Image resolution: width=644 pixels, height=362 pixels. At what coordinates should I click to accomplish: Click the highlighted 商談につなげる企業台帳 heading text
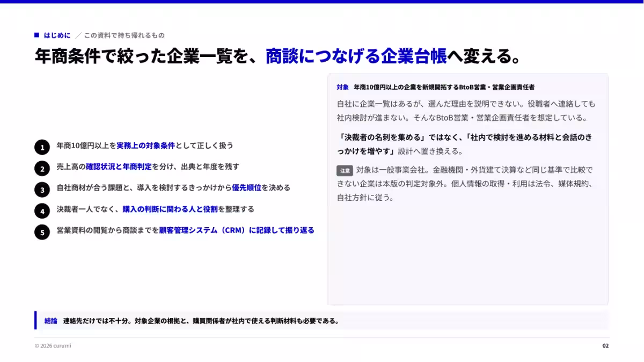coord(356,56)
